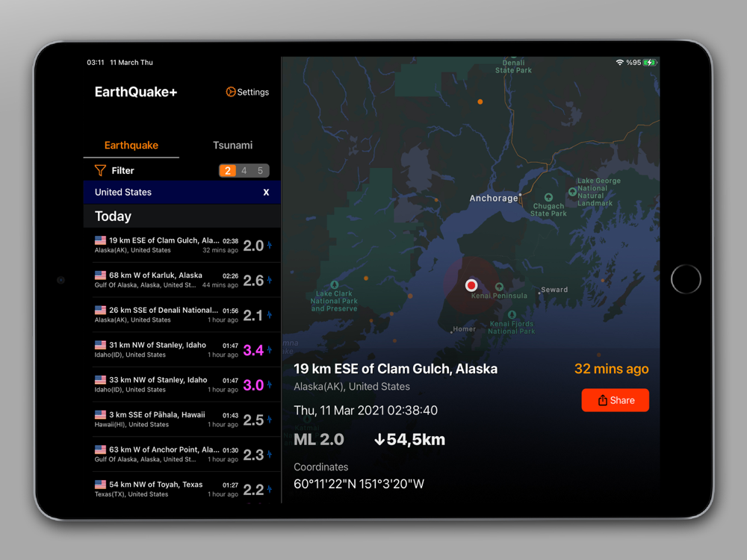Select magnitude filter 2
This screenshot has height=560, width=747.
(228, 170)
